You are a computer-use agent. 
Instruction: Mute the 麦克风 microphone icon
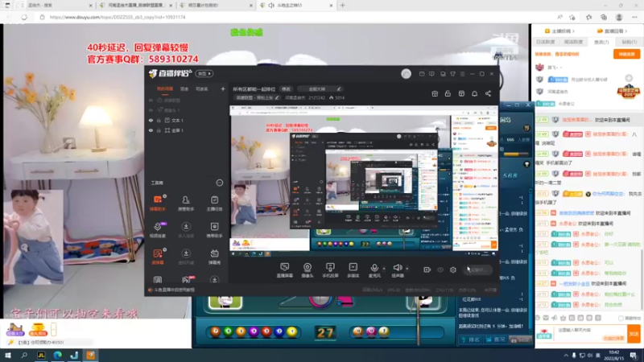(x=374, y=269)
